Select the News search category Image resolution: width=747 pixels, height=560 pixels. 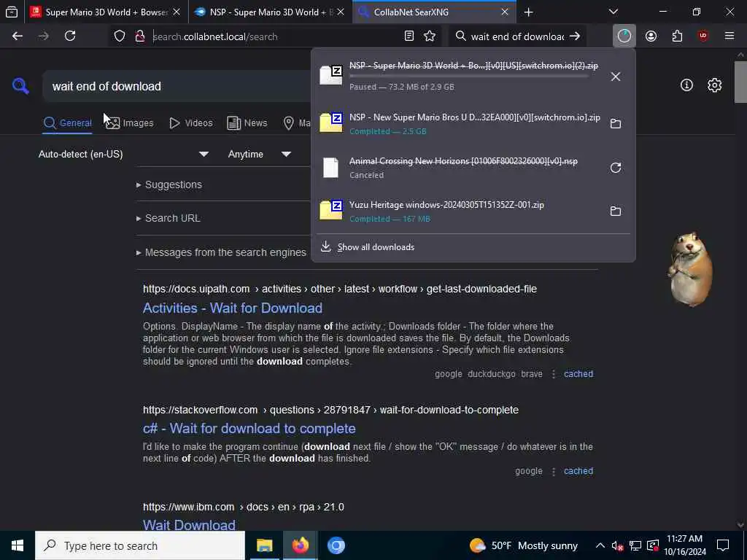point(247,123)
